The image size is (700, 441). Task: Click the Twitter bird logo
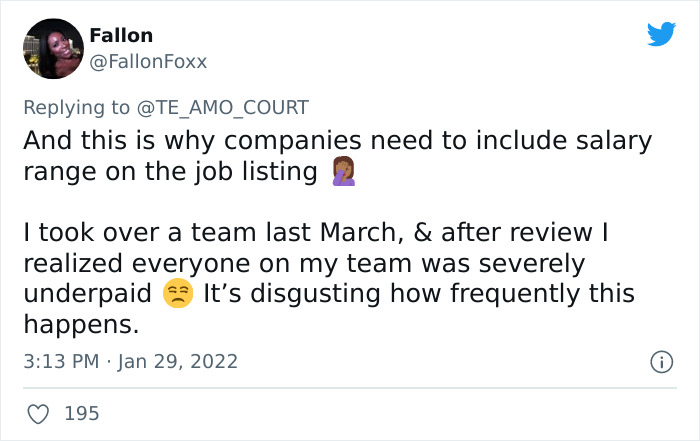[661, 34]
